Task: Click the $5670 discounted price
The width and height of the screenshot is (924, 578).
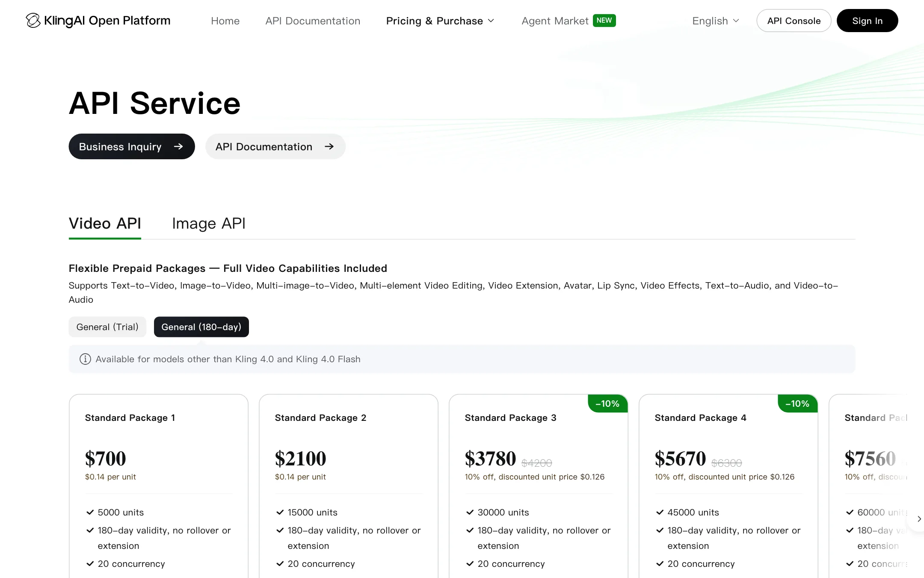Action: pyautogui.click(x=680, y=459)
